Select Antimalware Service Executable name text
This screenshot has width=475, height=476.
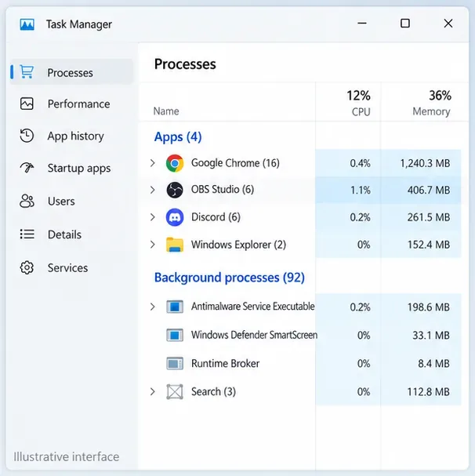click(x=252, y=307)
